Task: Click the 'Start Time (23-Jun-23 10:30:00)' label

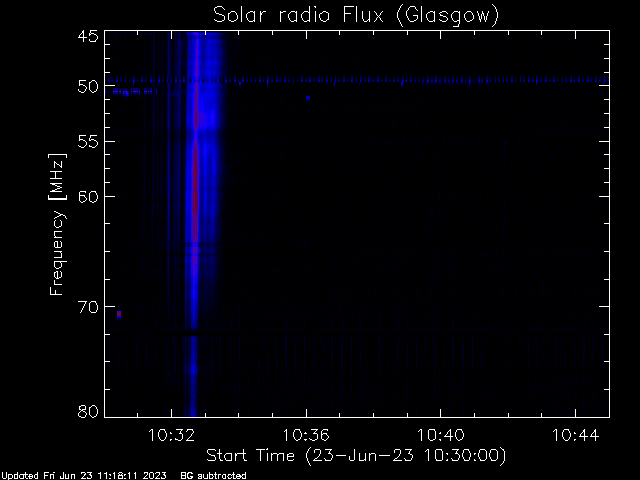Action: (x=356, y=456)
